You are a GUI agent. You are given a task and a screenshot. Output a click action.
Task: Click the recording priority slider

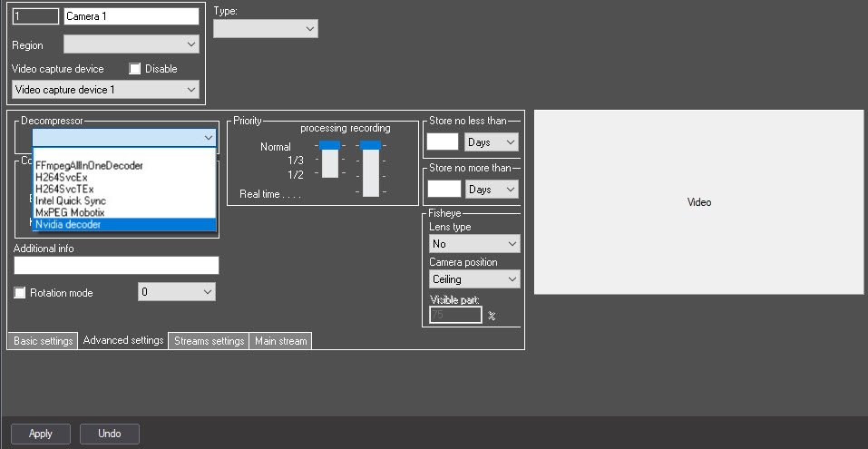click(x=371, y=145)
